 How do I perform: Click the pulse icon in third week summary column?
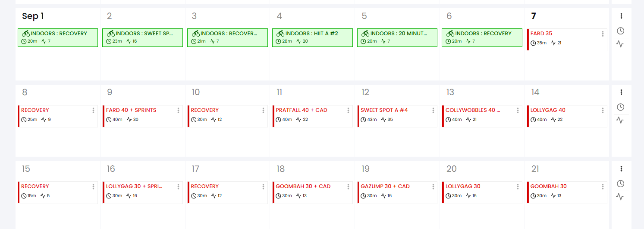(620, 197)
